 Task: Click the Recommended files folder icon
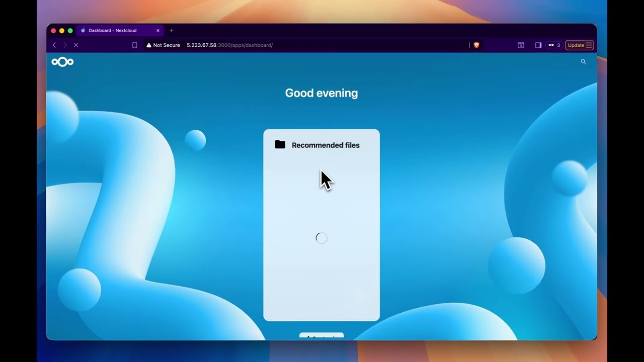[x=280, y=145]
